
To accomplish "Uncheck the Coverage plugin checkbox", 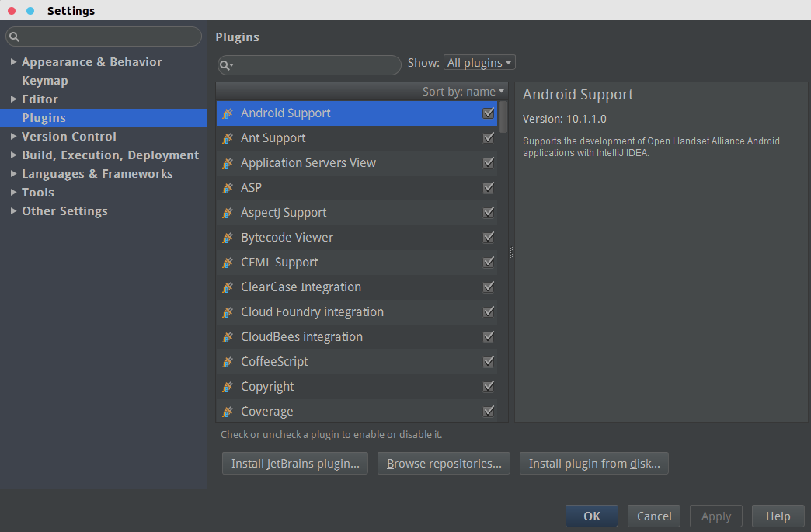I will coord(489,411).
